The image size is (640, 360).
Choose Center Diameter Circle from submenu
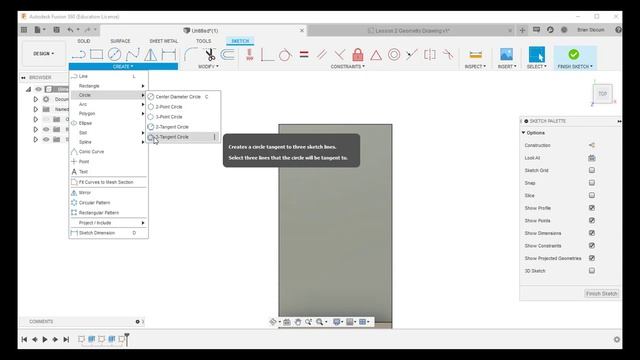coord(183,97)
